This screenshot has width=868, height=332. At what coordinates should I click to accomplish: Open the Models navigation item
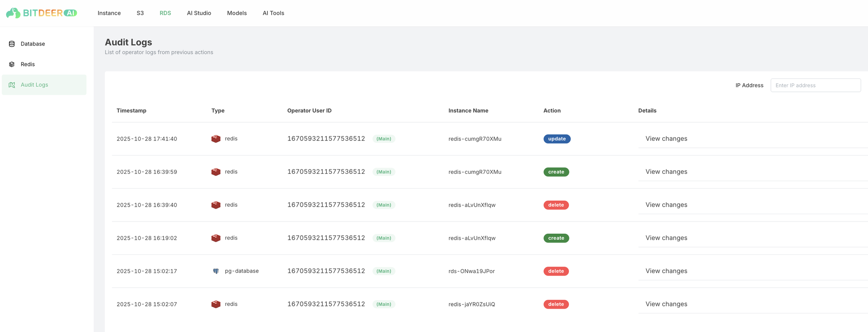click(x=237, y=13)
